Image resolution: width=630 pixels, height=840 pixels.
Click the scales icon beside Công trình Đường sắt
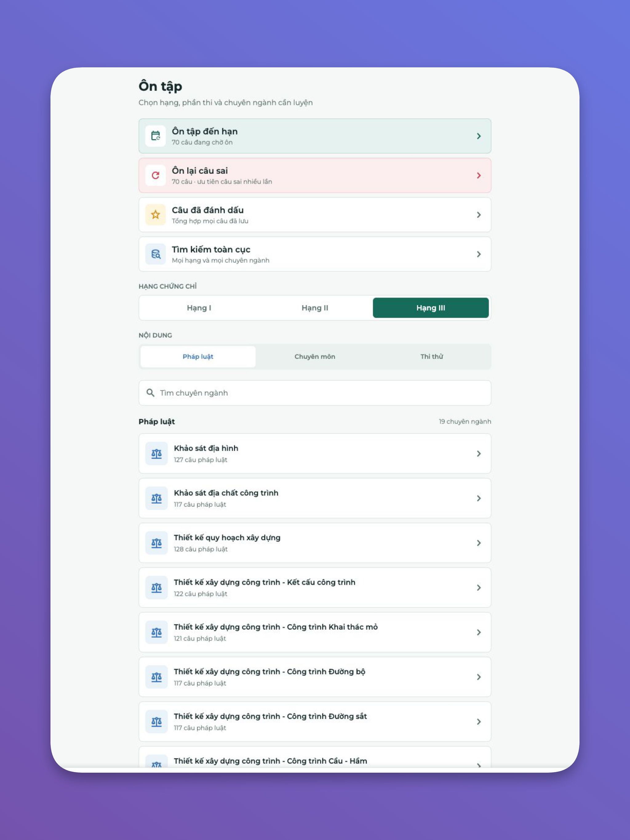pos(157,722)
